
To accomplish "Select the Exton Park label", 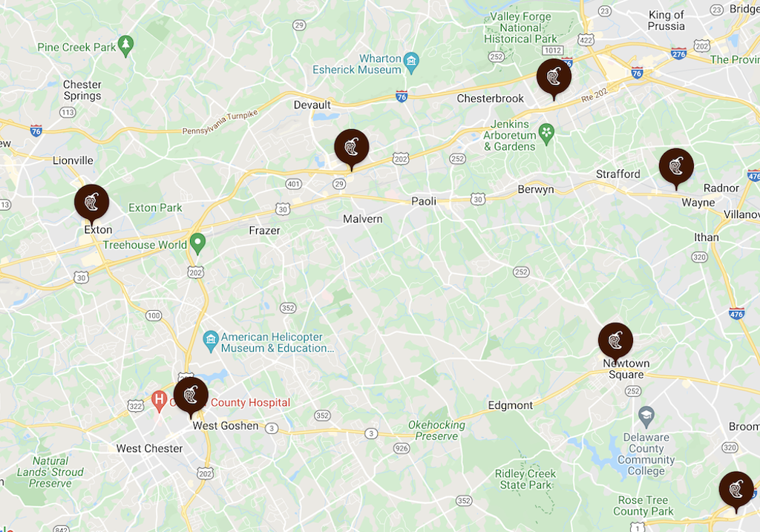I will tap(155, 208).
